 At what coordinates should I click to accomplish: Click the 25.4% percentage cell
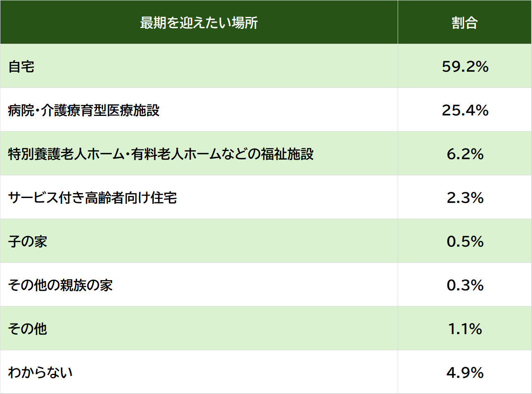pyautogui.click(x=465, y=110)
